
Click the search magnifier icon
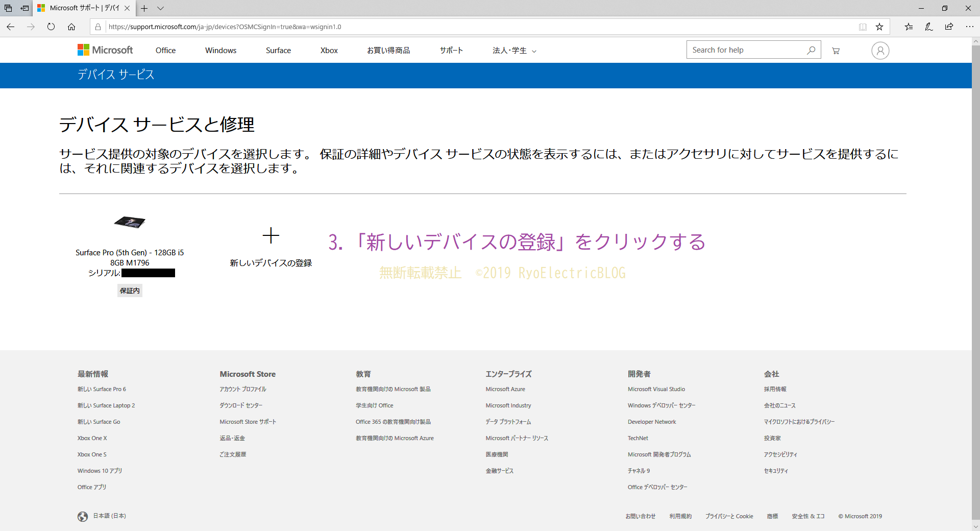811,50
